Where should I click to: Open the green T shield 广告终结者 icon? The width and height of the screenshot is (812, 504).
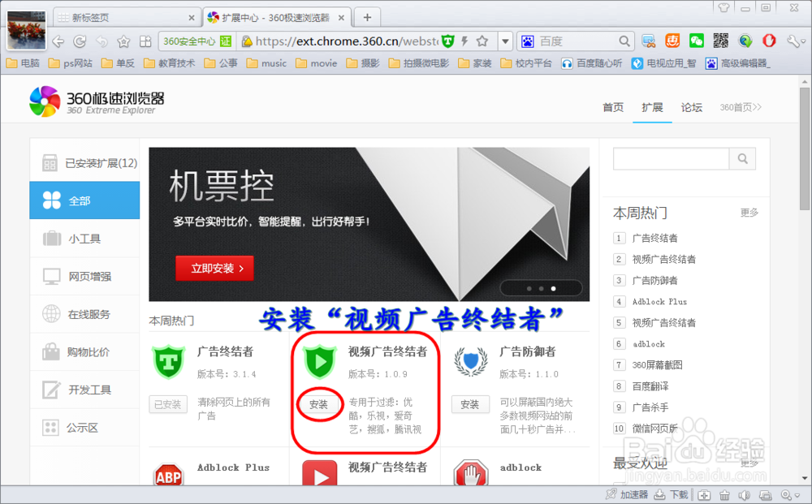click(x=168, y=362)
